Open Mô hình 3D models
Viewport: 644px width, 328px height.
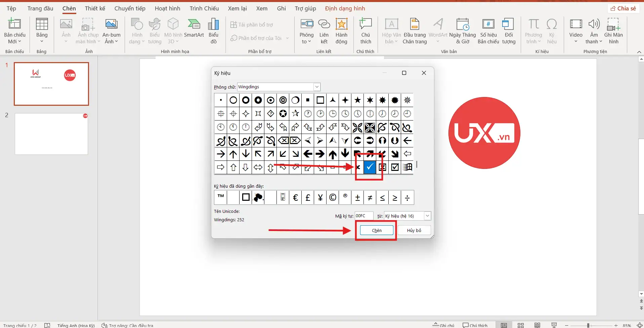[x=173, y=31]
